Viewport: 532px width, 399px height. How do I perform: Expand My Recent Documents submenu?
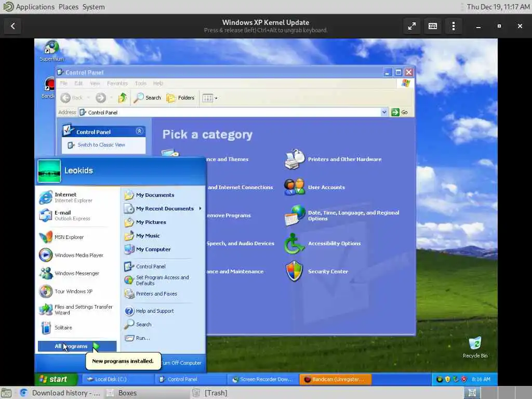(x=163, y=209)
